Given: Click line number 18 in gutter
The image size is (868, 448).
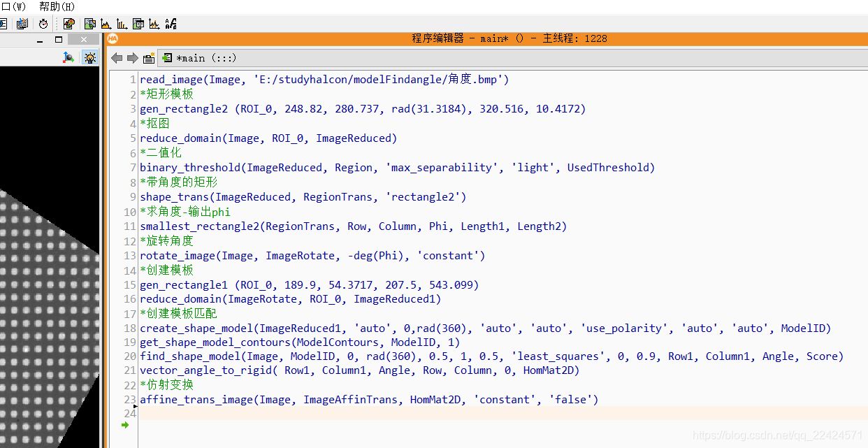Looking at the screenshot, I should click(130, 328).
